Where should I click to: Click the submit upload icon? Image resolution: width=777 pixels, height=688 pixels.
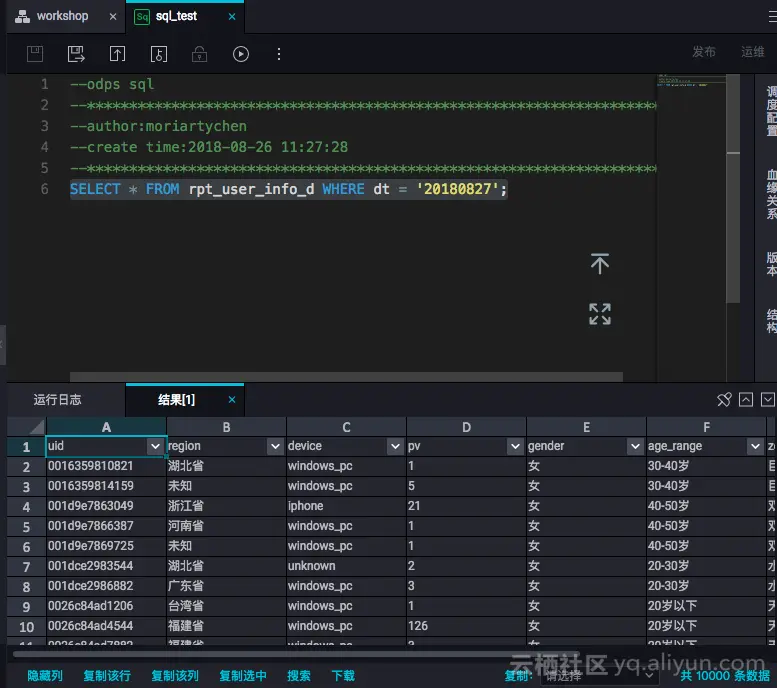click(117, 54)
